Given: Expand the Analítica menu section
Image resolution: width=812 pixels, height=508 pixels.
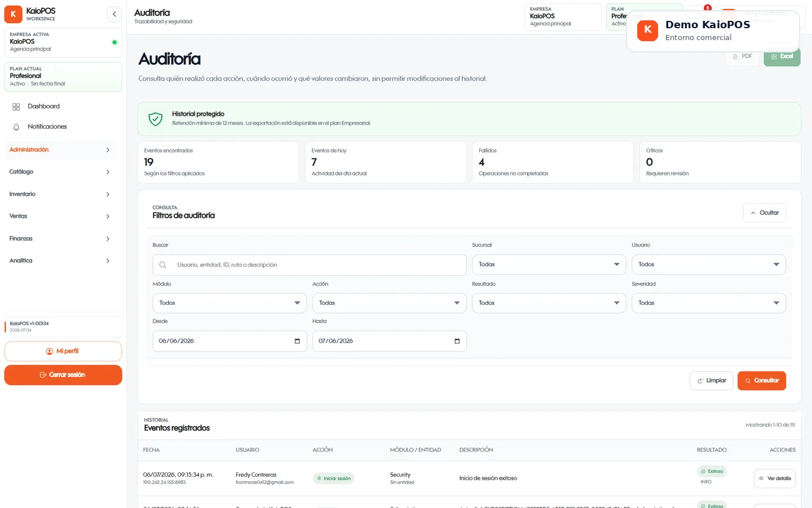Looking at the screenshot, I should point(60,261).
